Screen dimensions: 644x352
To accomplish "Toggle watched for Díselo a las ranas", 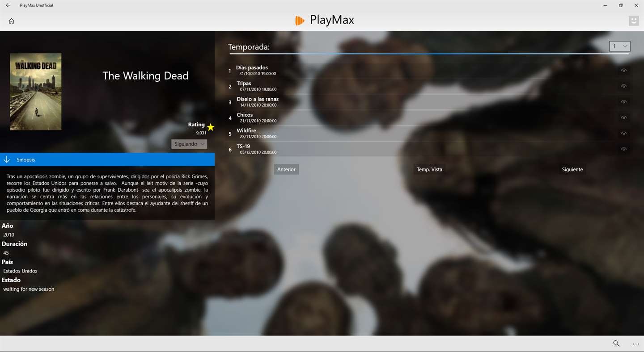I will pyautogui.click(x=624, y=102).
